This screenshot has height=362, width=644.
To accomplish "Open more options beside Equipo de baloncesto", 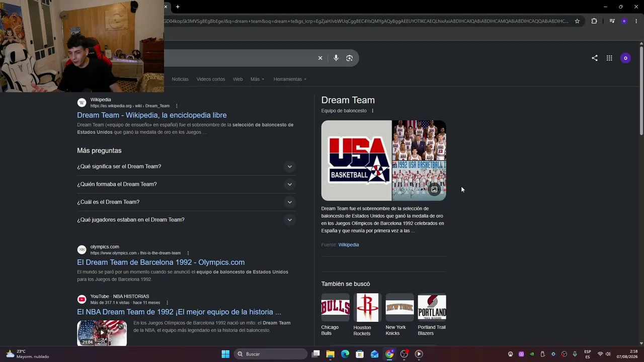I will coord(373,111).
